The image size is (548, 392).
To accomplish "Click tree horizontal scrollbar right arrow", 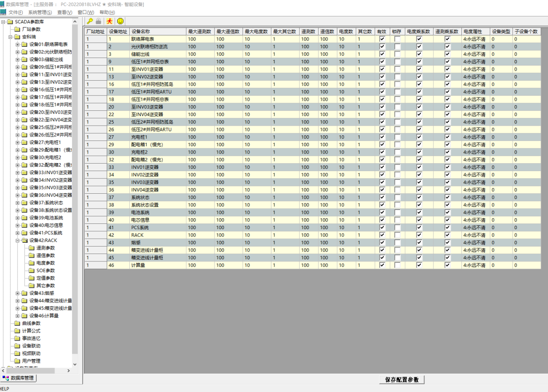I will coord(69,371).
